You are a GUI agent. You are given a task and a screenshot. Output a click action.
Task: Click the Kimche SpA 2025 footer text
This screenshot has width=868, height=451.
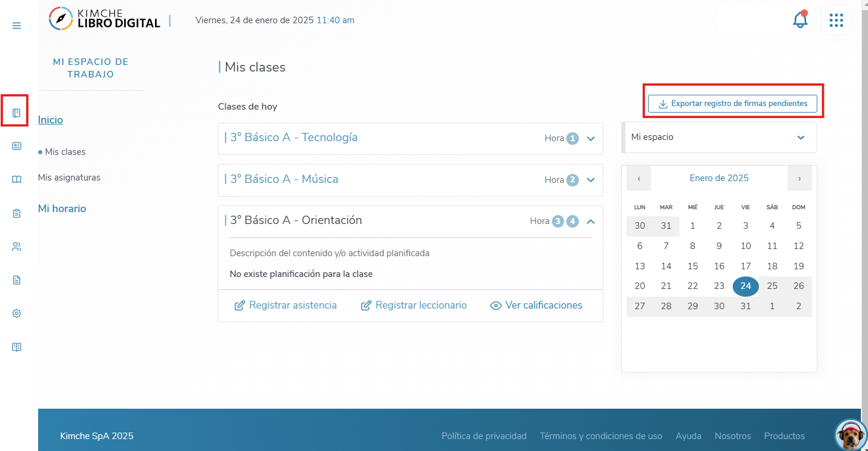(97, 436)
